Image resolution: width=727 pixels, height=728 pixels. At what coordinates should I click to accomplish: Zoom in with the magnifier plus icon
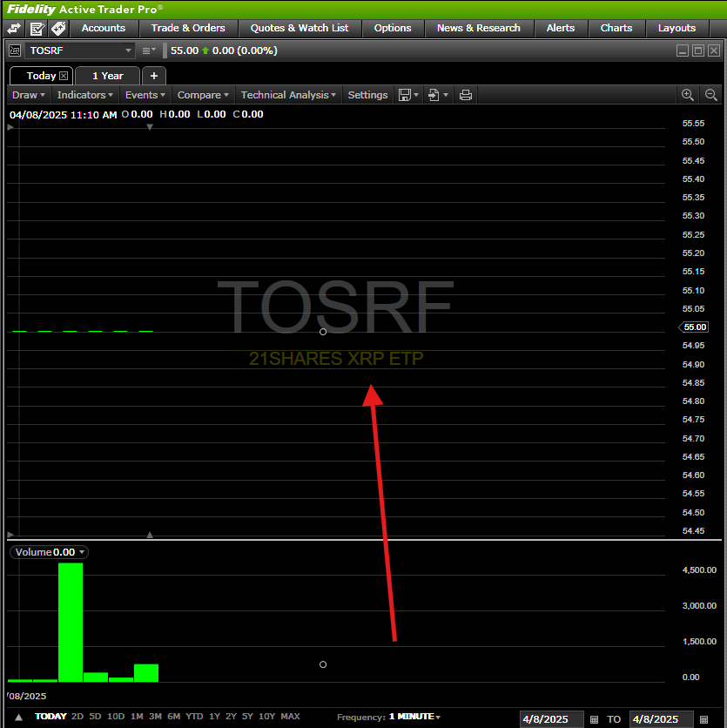[x=688, y=95]
